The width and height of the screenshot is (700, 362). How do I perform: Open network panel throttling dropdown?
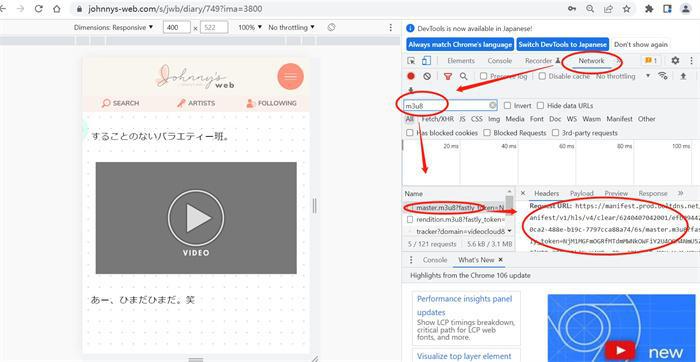point(623,76)
